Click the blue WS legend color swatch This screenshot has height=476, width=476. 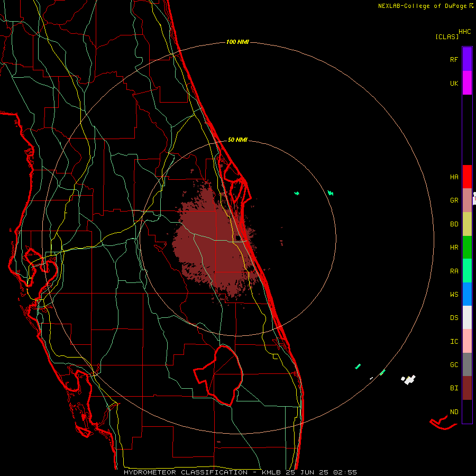pyautogui.click(x=467, y=294)
